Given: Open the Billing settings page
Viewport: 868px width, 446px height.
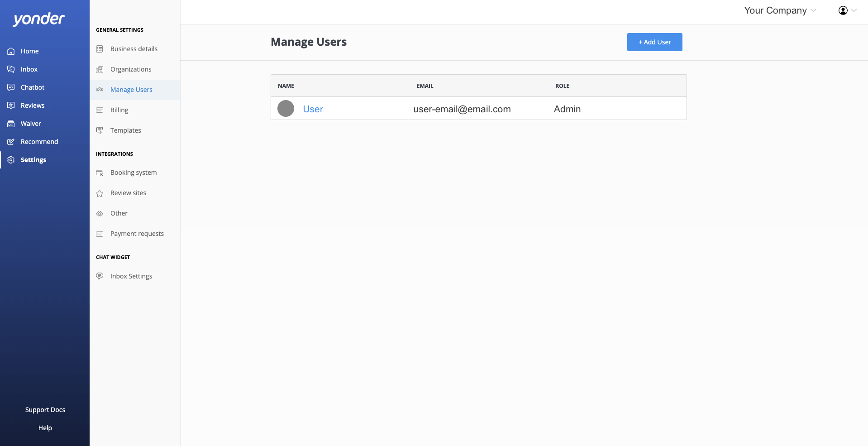Looking at the screenshot, I should (x=135, y=110).
